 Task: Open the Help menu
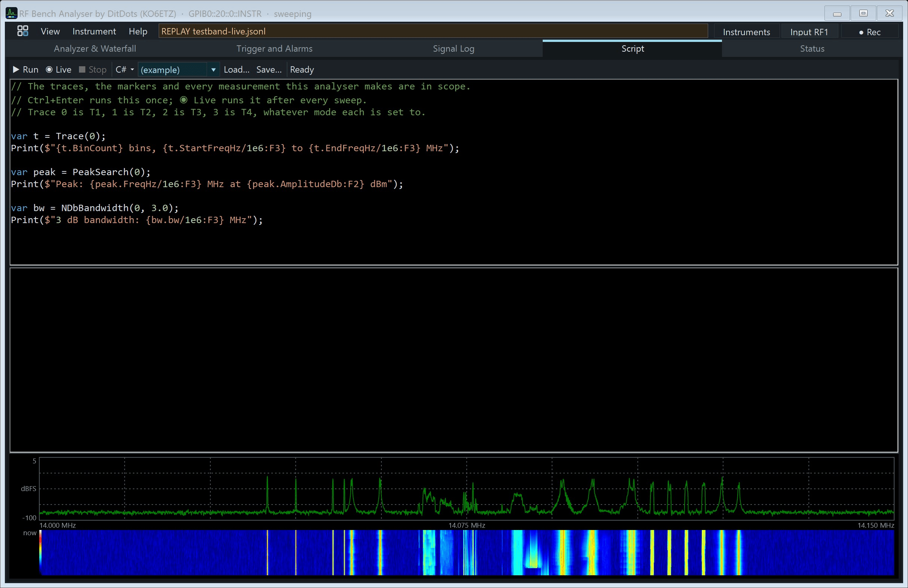click(x=138, y=31)
